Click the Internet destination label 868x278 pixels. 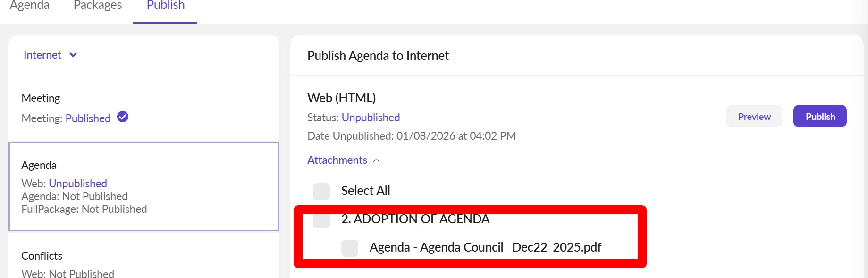pyautogui.click(x=42, y=55)
